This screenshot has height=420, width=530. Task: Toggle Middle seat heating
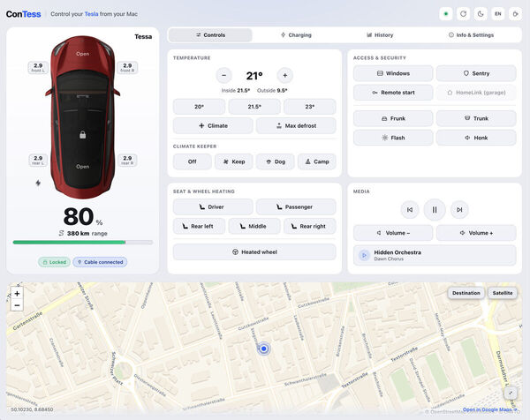254,226
